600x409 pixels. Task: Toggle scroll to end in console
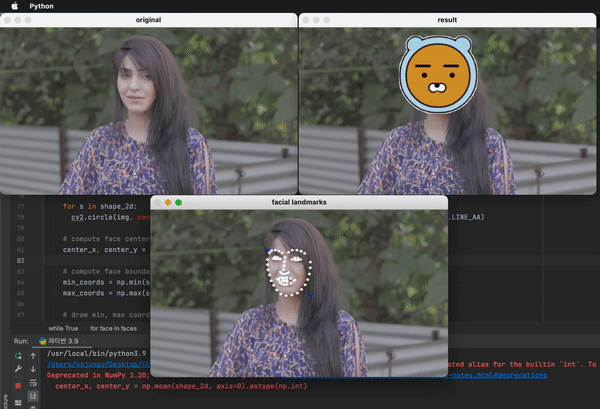tap(33, 396)
